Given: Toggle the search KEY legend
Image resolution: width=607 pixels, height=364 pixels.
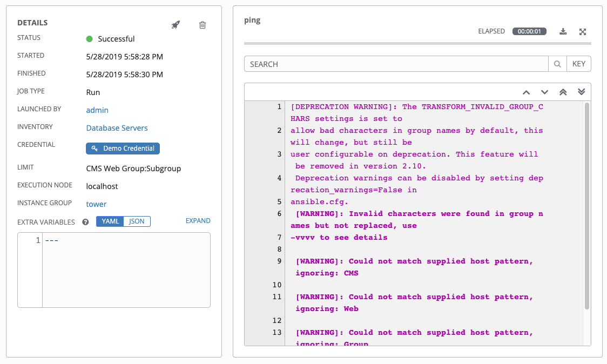Looking at the screenshot, I should pos(578,63).
